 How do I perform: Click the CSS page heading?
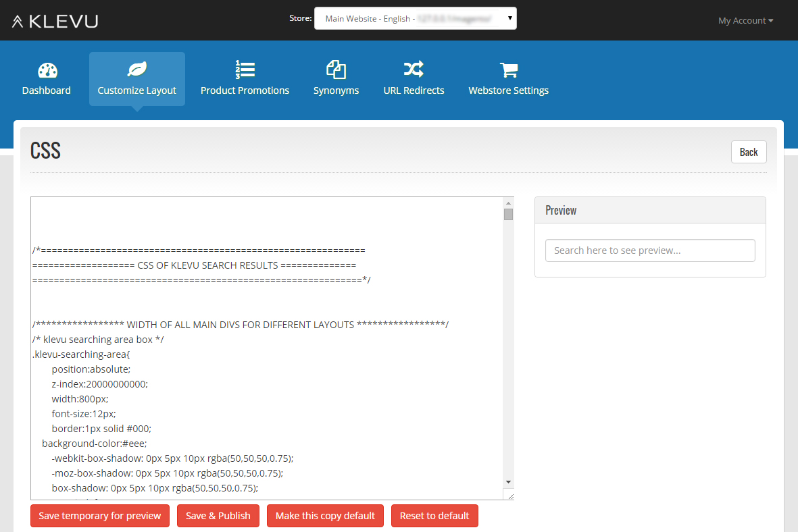tap(45, 151)
